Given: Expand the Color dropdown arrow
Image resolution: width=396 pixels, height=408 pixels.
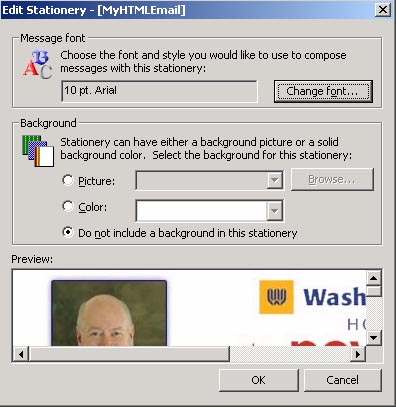Looking at the screenshot, I should click(275, 211).
